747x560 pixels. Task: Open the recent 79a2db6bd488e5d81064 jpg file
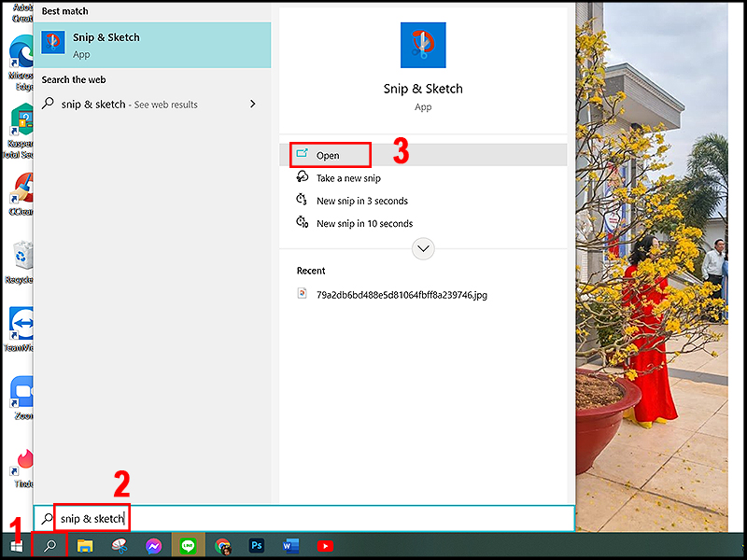pyautogui.click(x=403, y=293)
